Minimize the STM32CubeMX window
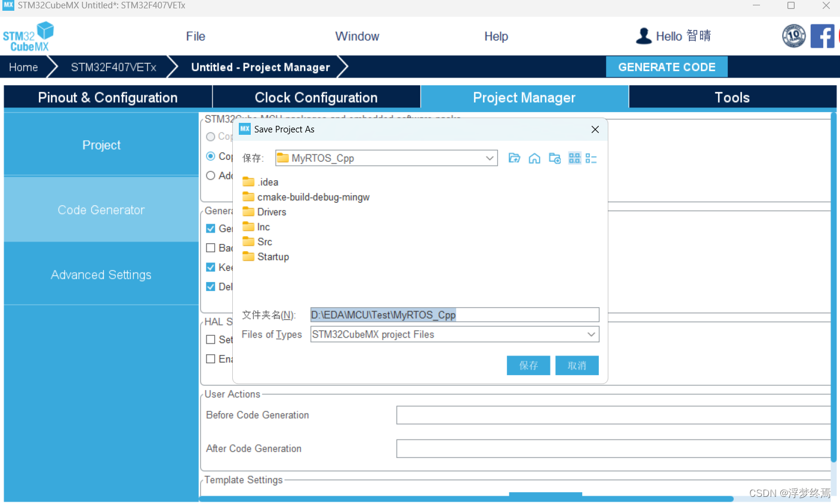Viewport: 840px width, 504px height. point(756,5)
